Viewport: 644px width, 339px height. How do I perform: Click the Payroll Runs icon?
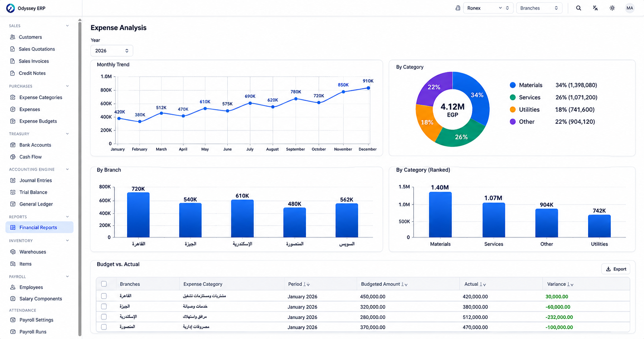(13, 332)
